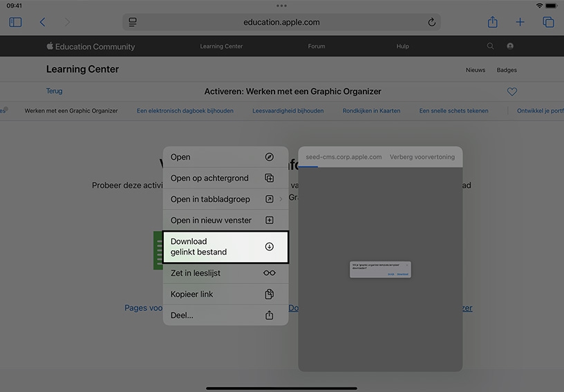Image resolution: width=564 pixels, height=392 pixels.
Task: Open the user account profile icon
Action: [x=510, y=46]
